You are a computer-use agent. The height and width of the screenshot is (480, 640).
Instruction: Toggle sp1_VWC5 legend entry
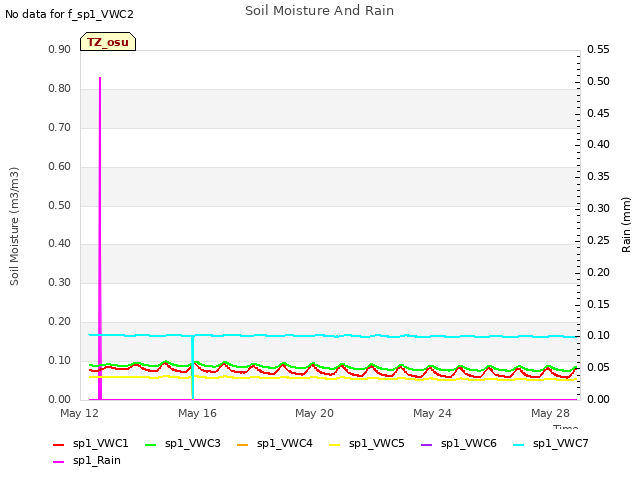[x=367, y=444]
